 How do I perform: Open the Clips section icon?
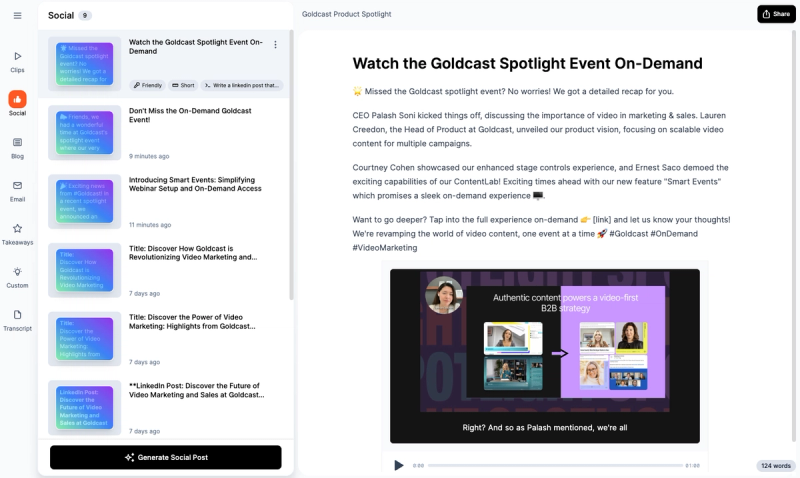17,56
